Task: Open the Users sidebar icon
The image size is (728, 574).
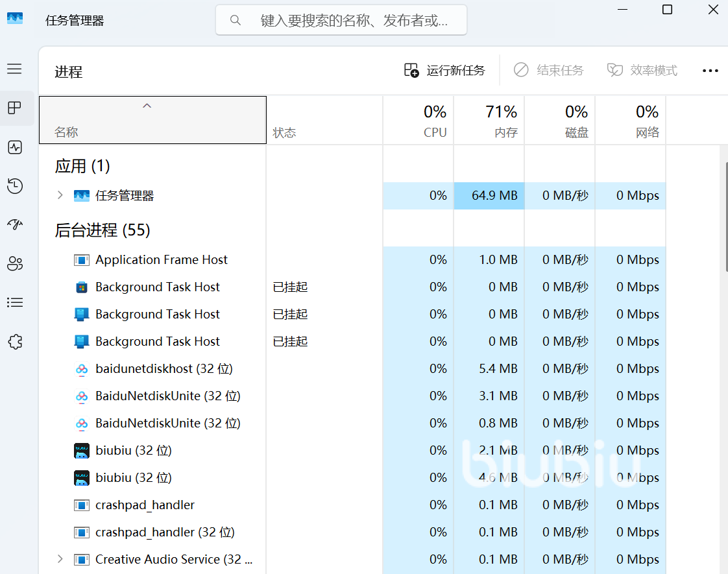Action: [14, 263]
